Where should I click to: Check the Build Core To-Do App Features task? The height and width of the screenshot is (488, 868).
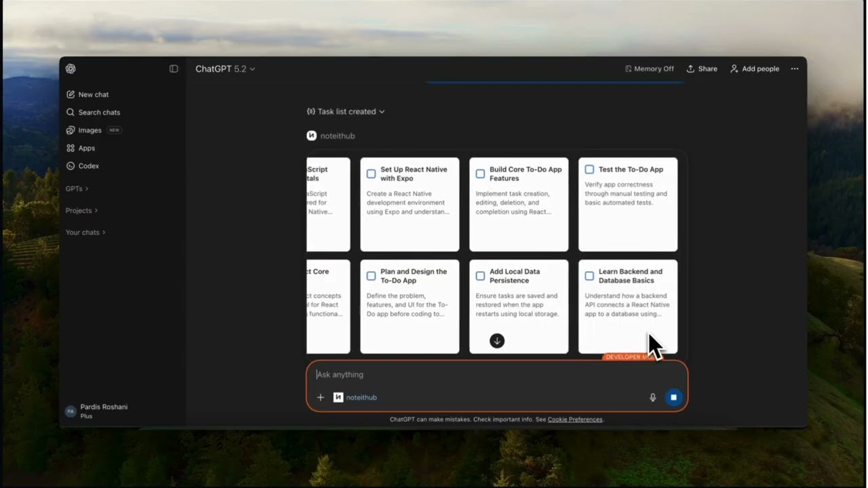[x=480, y=174]
